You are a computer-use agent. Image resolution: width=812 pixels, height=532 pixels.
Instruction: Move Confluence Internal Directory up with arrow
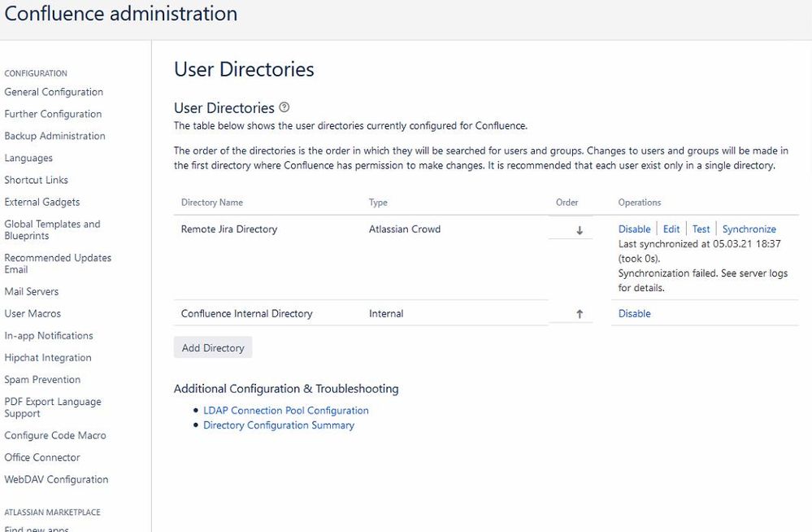coord(580,314)
